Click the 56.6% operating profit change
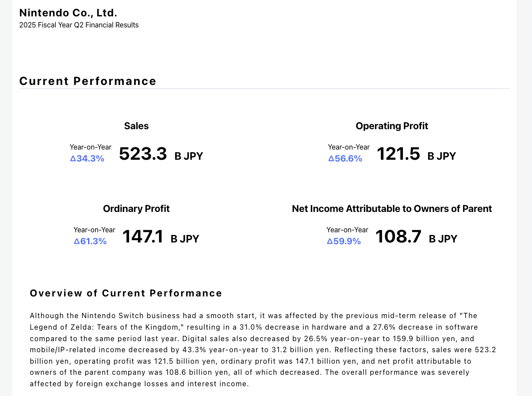Viewport: 532px width, 396px height. coord(345,158)
